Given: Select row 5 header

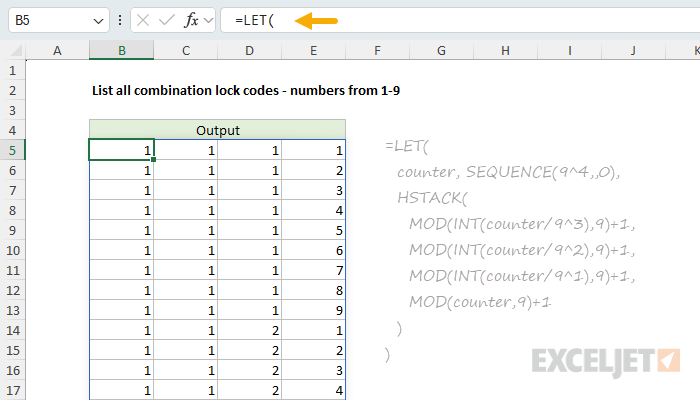Looking at the screenshot, I should (x=12, y=150).
